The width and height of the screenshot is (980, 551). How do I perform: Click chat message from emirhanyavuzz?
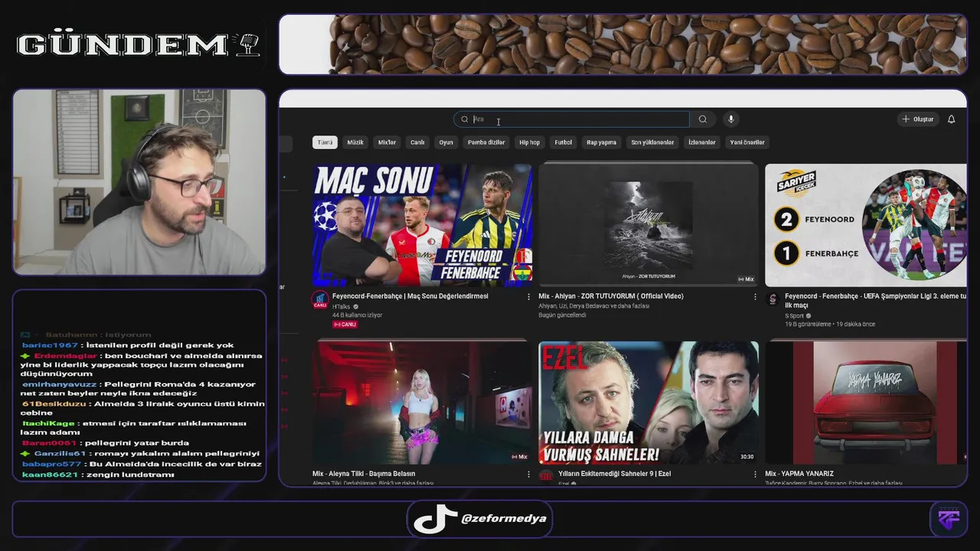pos(138,389)
